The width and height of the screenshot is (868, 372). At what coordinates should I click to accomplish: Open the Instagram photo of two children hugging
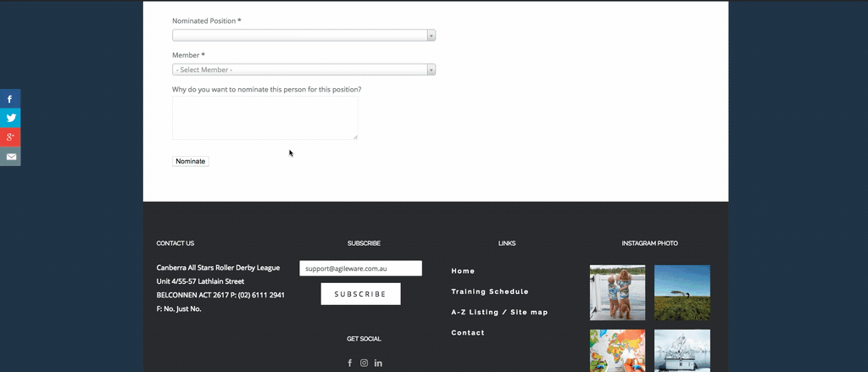pos(617,292)
